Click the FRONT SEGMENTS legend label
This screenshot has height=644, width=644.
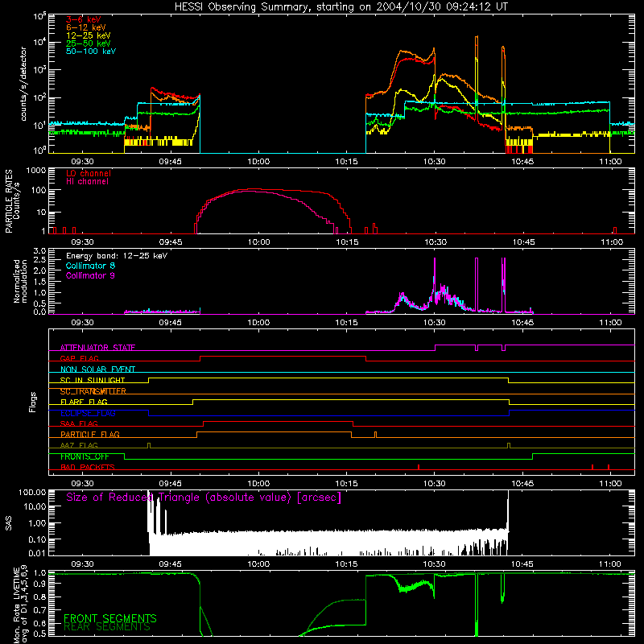(110, 618)
